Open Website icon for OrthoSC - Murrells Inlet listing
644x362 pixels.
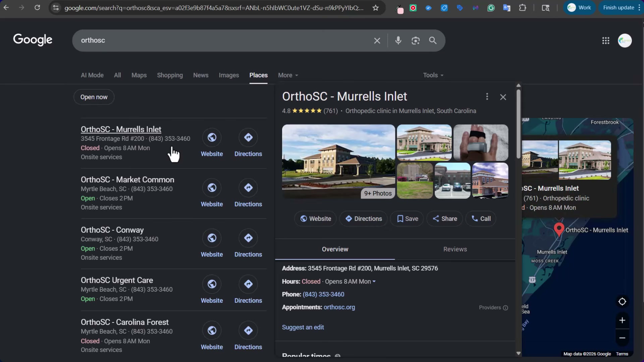[x=212, y=137]
